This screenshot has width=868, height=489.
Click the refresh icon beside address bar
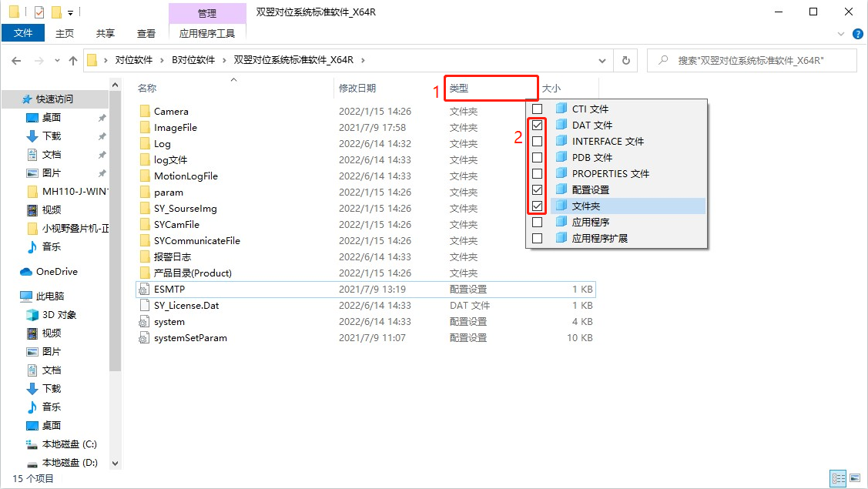coord(625,60)
